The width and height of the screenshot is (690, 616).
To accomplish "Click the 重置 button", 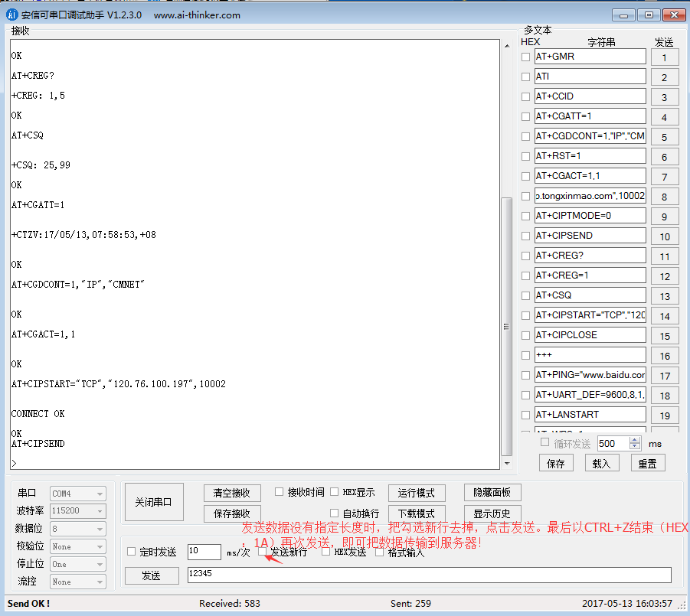I will (648, 463).
